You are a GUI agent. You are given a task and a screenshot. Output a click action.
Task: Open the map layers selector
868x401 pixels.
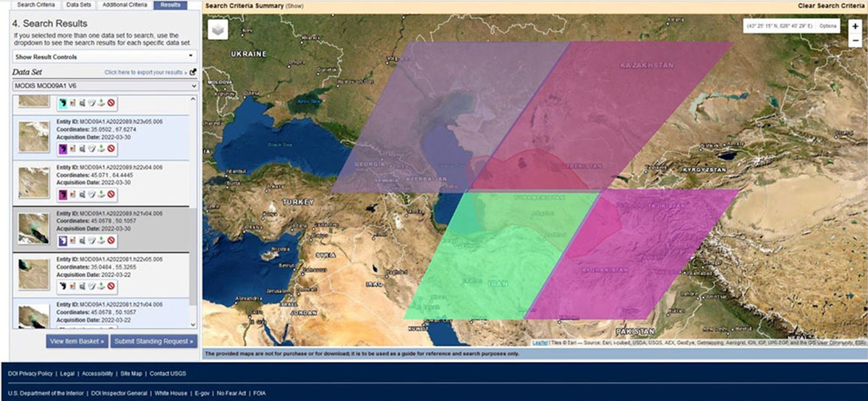[x=218, y=30]
